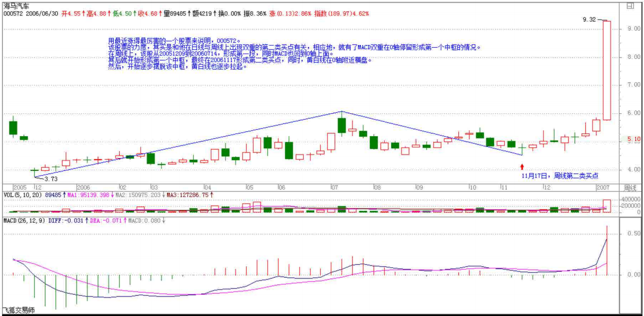Click the 11月17日 周线第二类买点 annotation

[x=560, y=175]
